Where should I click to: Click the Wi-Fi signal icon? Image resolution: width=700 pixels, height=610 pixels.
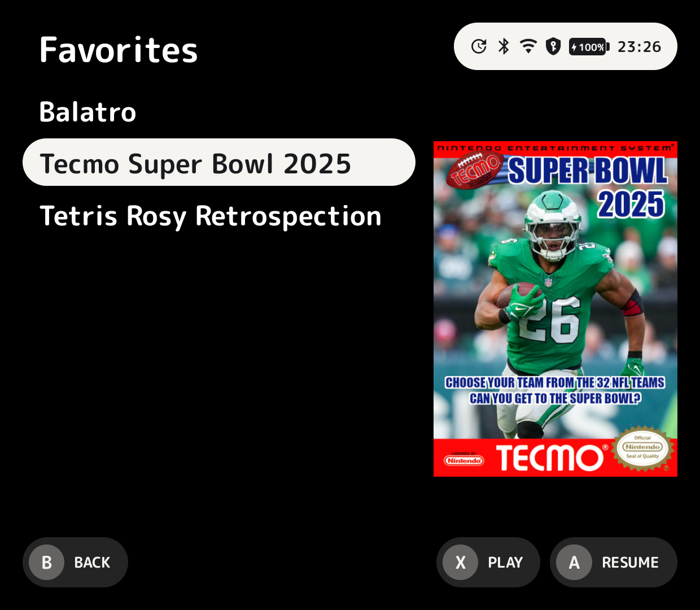(528, 46)
